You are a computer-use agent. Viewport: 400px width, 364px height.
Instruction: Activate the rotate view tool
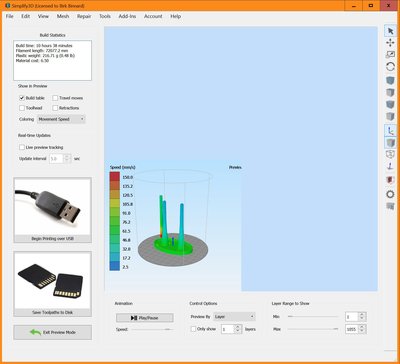[390, 67]
